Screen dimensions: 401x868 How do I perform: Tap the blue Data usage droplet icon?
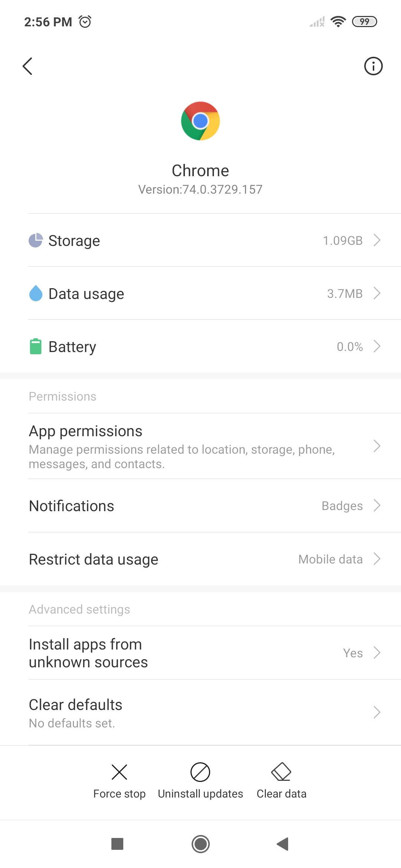36,293
